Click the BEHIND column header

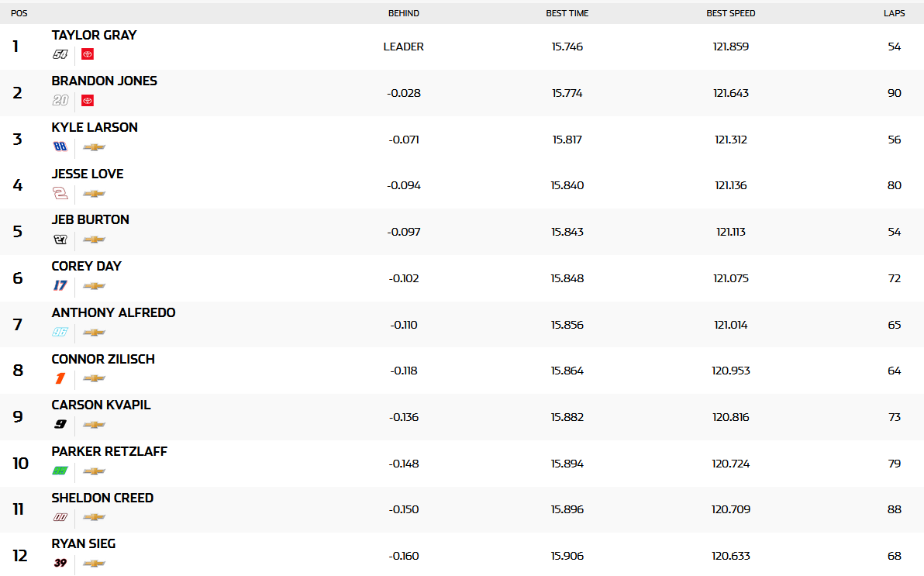(x=403, y=13)
